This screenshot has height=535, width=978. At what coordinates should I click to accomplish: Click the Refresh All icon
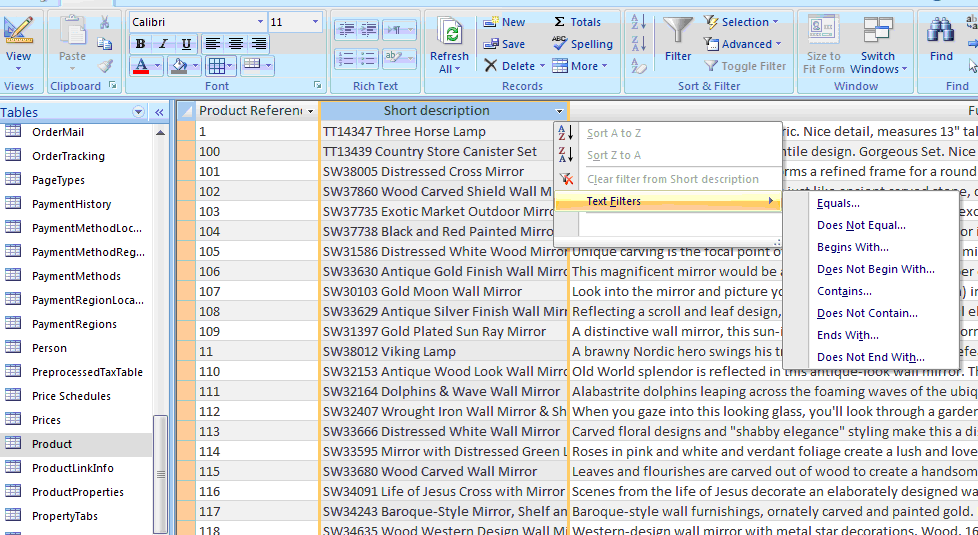pyautogui.click(x=449, y=36)
